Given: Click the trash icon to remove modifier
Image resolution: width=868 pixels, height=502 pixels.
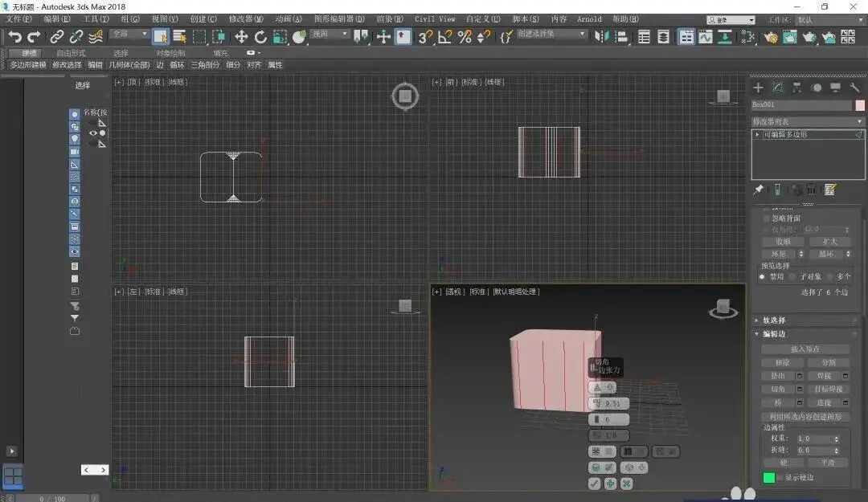Looking at the screenshot, I should point(812,190).
